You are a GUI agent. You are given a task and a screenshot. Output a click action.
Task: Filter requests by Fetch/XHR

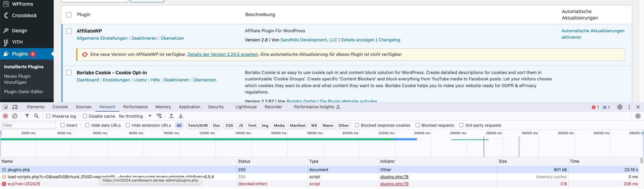coord(198,125)
